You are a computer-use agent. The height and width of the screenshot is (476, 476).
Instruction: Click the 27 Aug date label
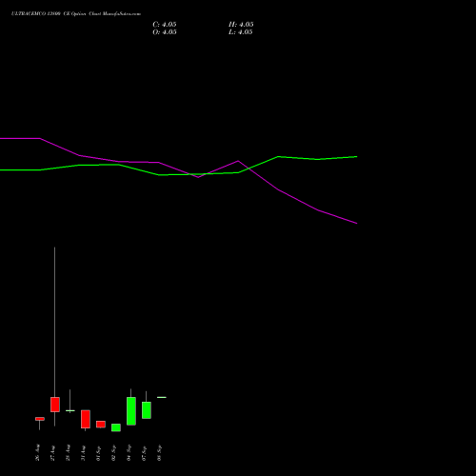point(53,452)
